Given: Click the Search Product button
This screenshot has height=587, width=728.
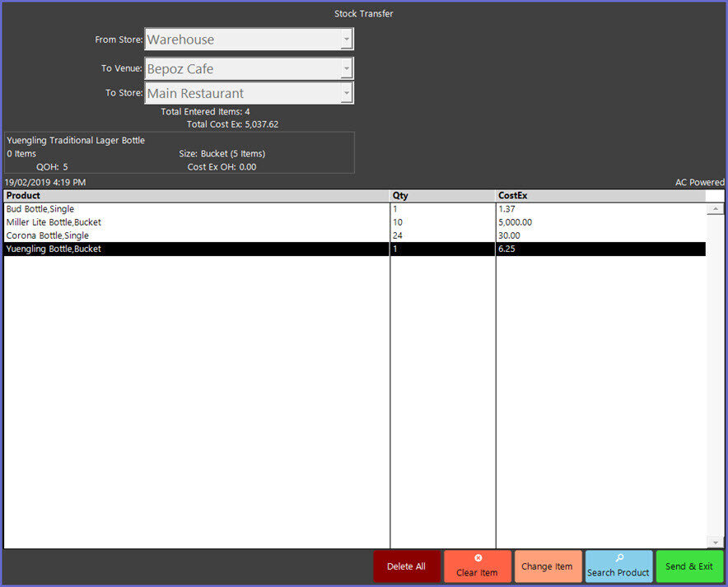Looking at the screenshot, I should coord(618,566).
